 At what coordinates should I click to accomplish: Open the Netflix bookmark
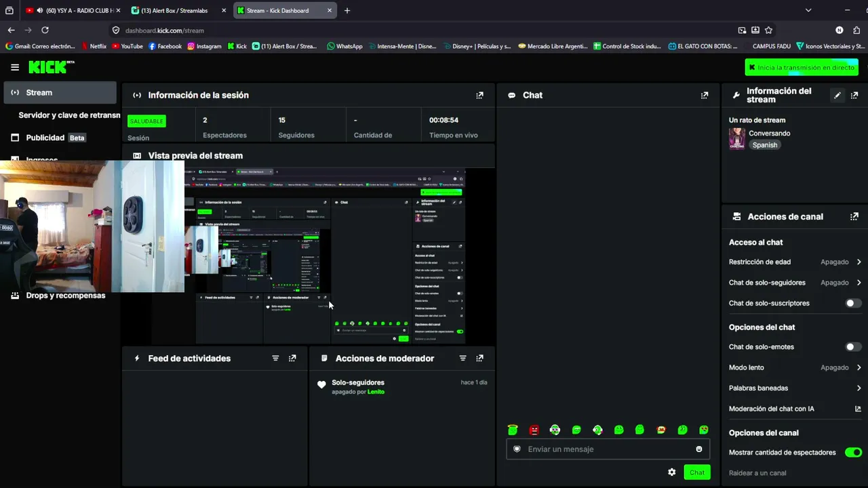pyautogui.click(x=94, y=46)
